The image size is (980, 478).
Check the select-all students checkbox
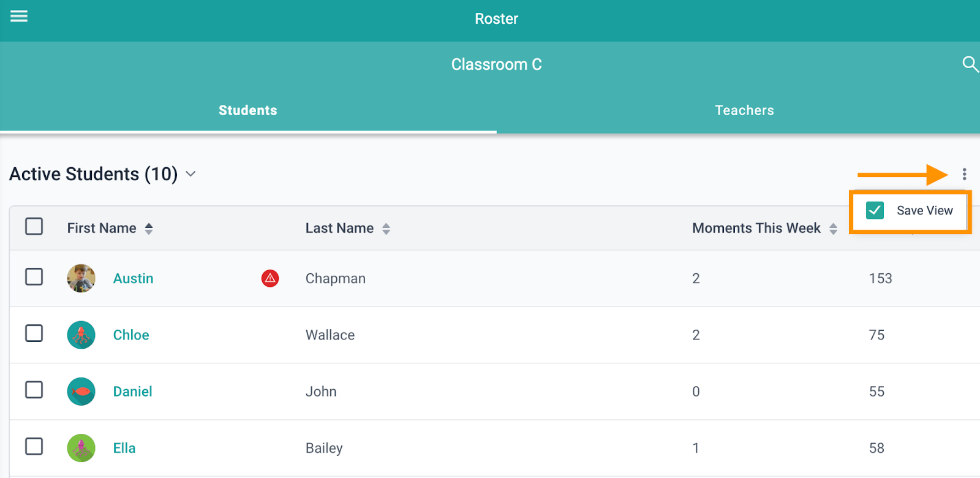[x=34, y=226]
